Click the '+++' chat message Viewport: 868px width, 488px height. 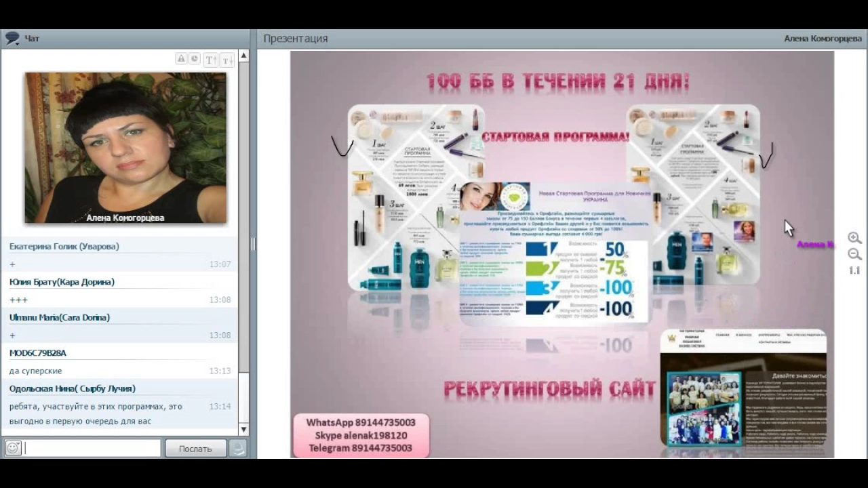[18, 300]
